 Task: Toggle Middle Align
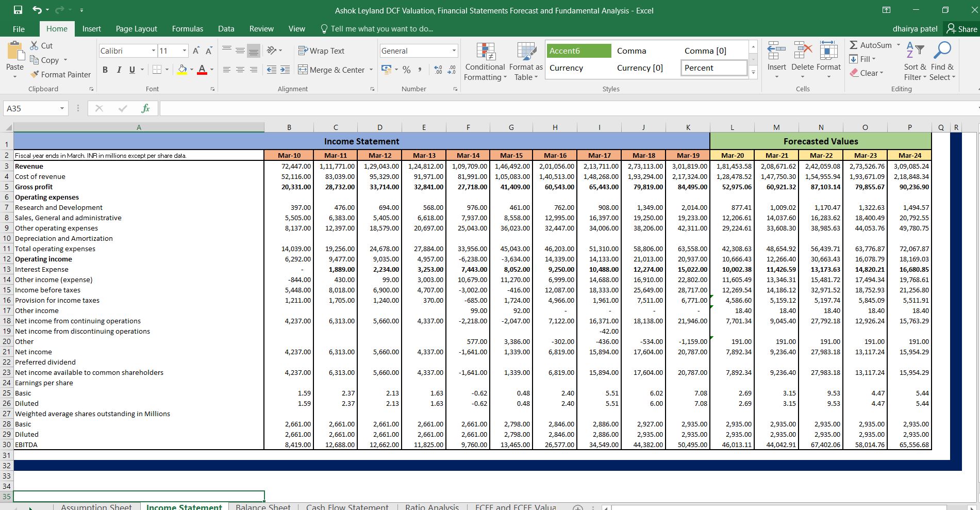(x=240, y=51)
